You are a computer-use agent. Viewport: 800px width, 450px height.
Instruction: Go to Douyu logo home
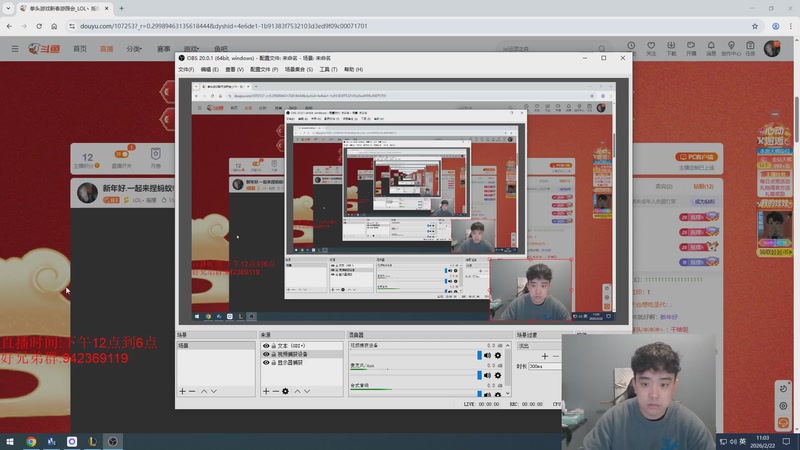coord(44,48)
